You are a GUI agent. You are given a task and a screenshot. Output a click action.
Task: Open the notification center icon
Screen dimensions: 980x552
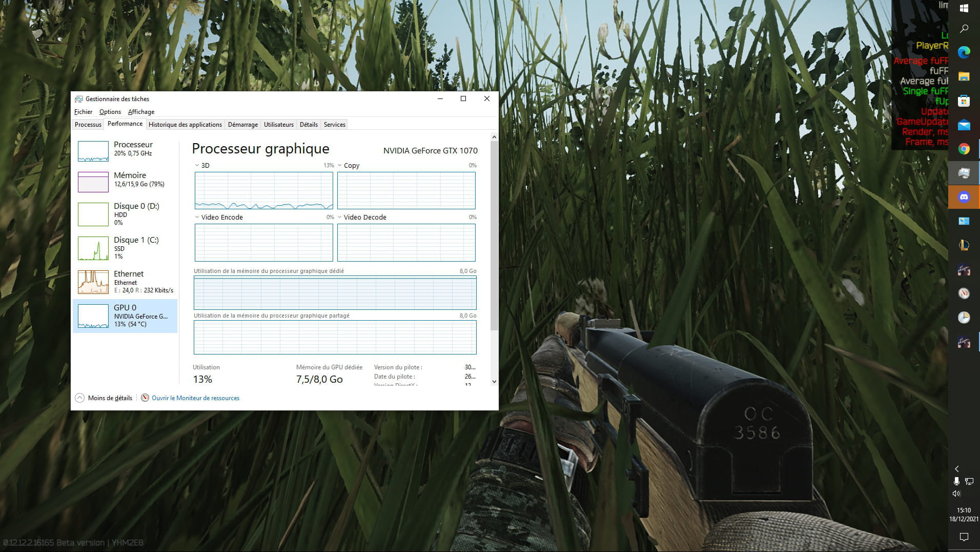(964, 537)
